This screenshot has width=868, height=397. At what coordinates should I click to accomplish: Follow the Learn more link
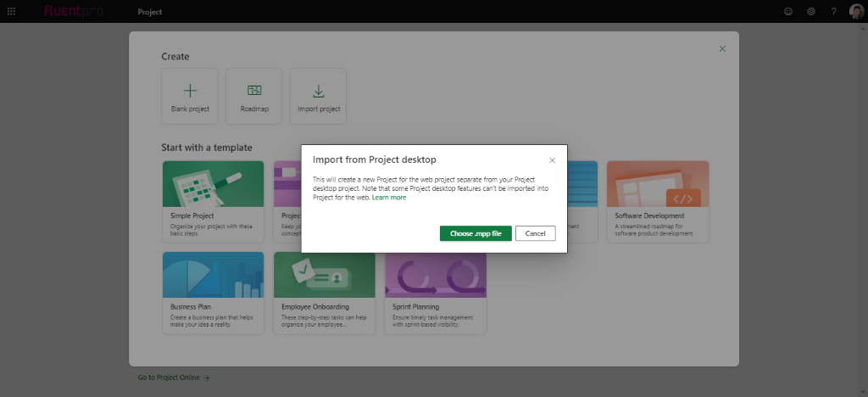389,198
